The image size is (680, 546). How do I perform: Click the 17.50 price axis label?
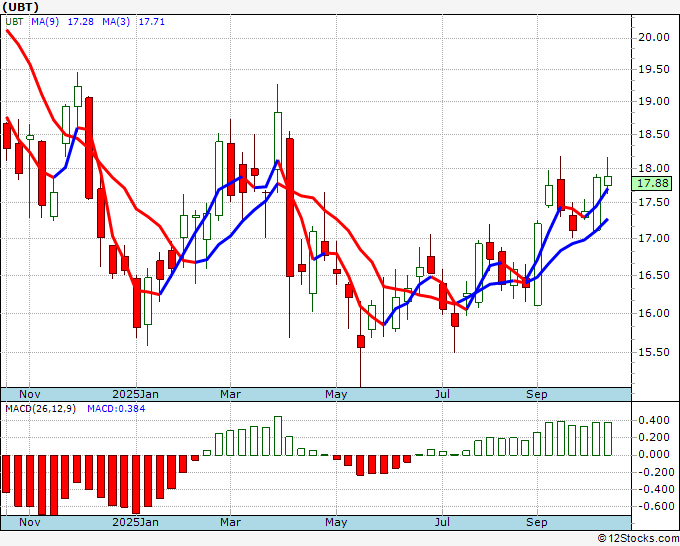click(654, 203)
